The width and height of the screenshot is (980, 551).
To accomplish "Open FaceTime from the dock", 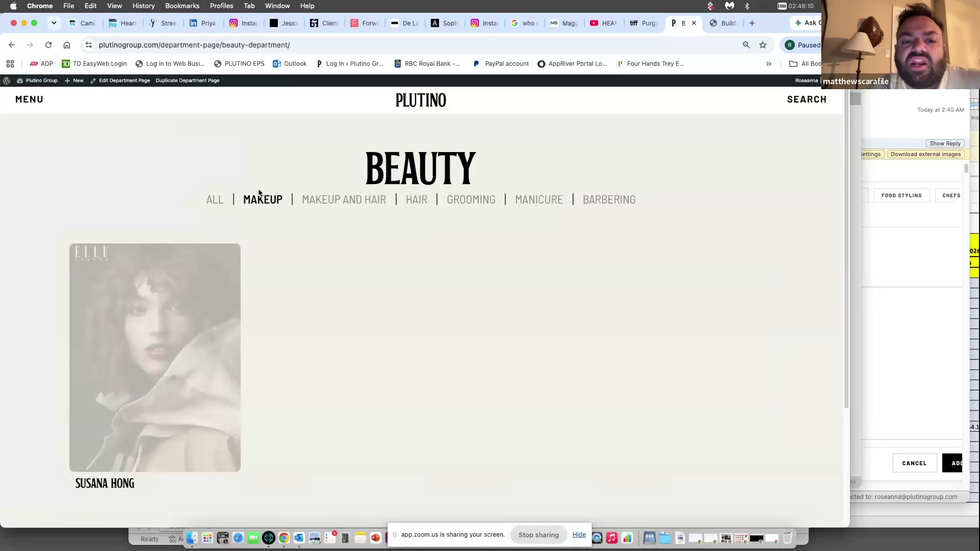I will click(x=253, y=538).
